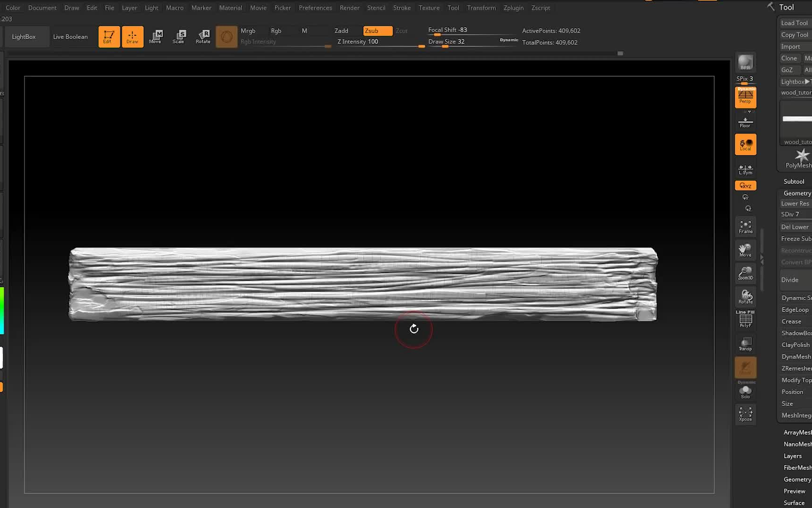Enable Zadd sculpting mode
Screen dimensions: 812x508
pos(342,31)
